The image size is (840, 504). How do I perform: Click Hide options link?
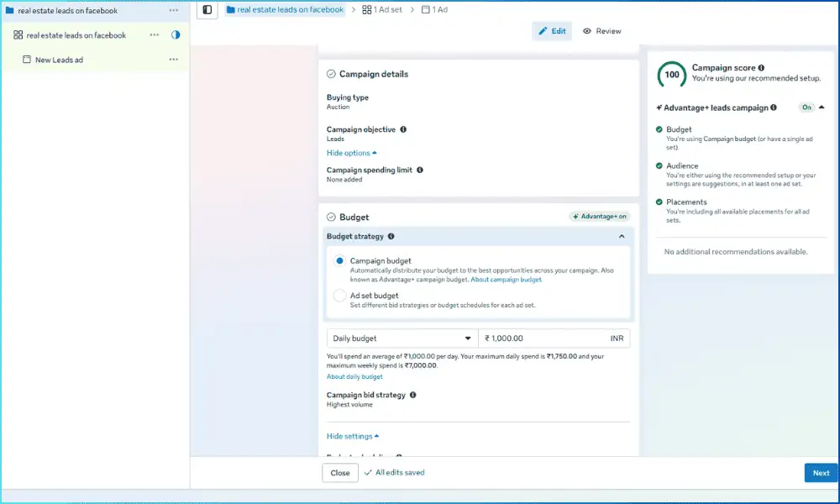(x=351, y=153)
